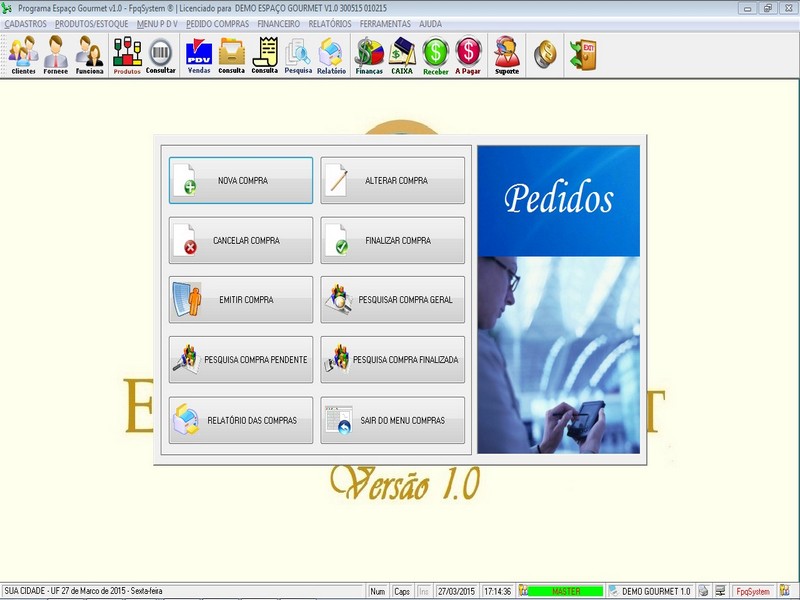The height and width of the screenshot is (600, 800).
Task: Click the app icon in title bar
Action: [x=7, y=8]
